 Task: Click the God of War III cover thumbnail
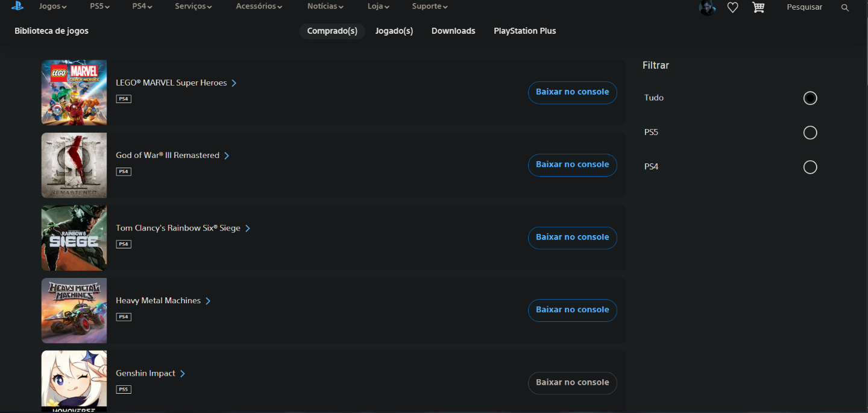(74, 165)
